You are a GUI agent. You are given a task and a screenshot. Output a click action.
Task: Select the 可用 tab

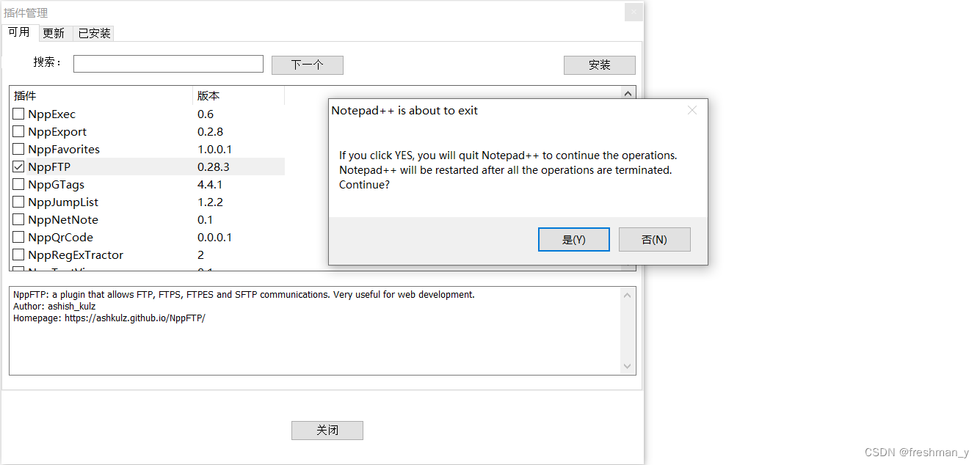pyautogui.click(x=20, y=32)
